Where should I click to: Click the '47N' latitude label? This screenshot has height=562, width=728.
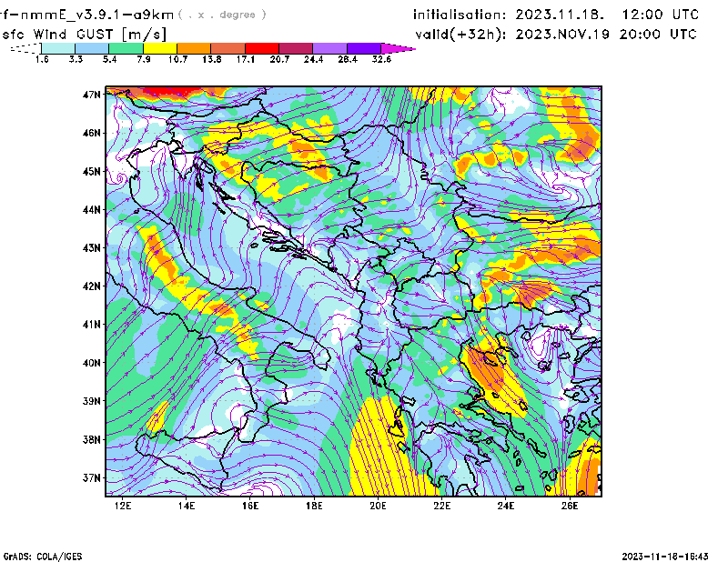point(92,95)
